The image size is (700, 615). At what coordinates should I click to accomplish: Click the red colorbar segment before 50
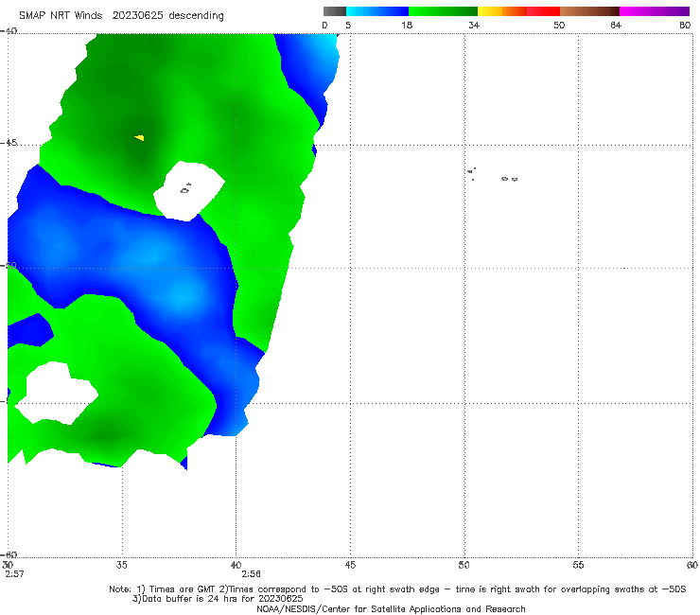543,11
